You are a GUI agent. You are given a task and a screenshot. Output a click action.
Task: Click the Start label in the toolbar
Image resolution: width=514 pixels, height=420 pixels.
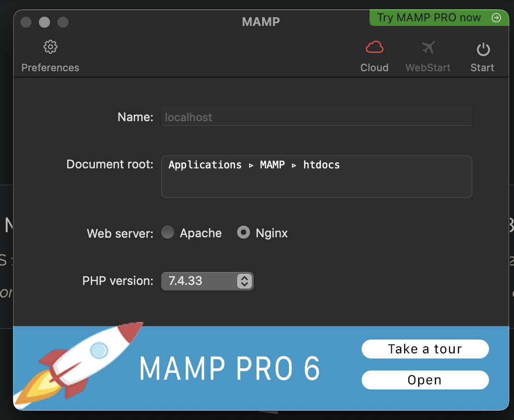click(482, 68)
